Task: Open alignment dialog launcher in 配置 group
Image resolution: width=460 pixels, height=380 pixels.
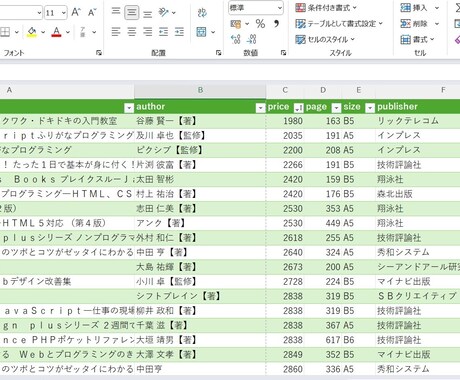Action: point(218,53)
